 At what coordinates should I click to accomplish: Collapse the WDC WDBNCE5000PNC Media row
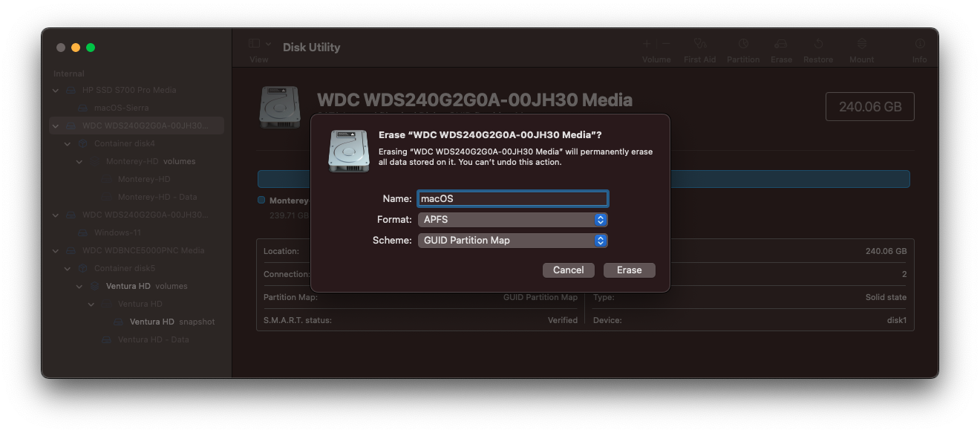click(x=56, y=250)
